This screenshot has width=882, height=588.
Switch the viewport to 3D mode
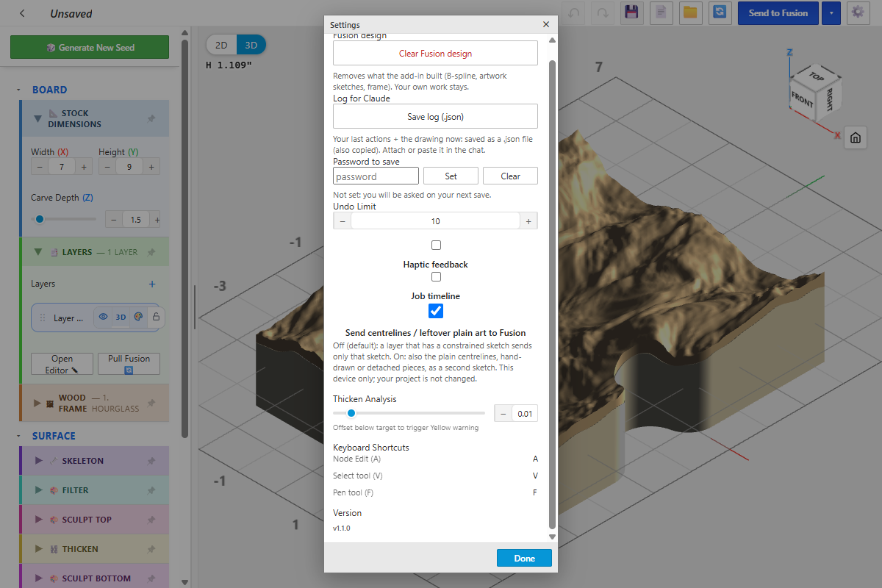click(x=251, y=45)
